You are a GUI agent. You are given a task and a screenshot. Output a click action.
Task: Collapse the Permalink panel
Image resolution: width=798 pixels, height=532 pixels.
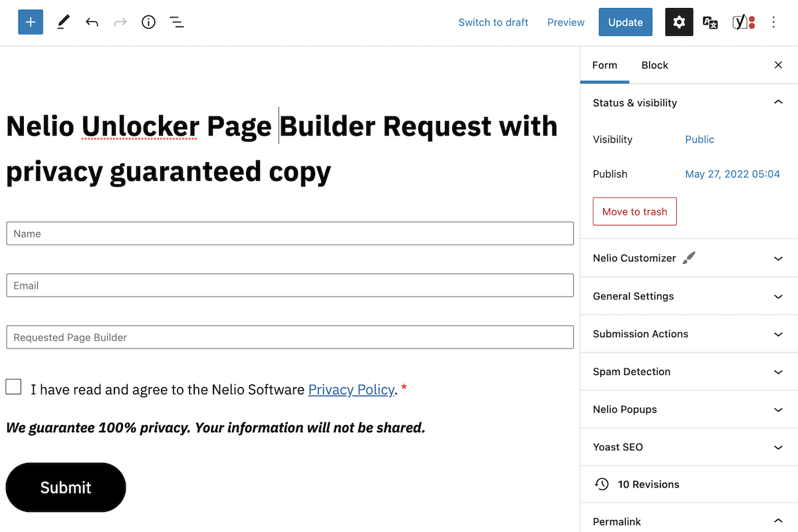pos(689,521)
